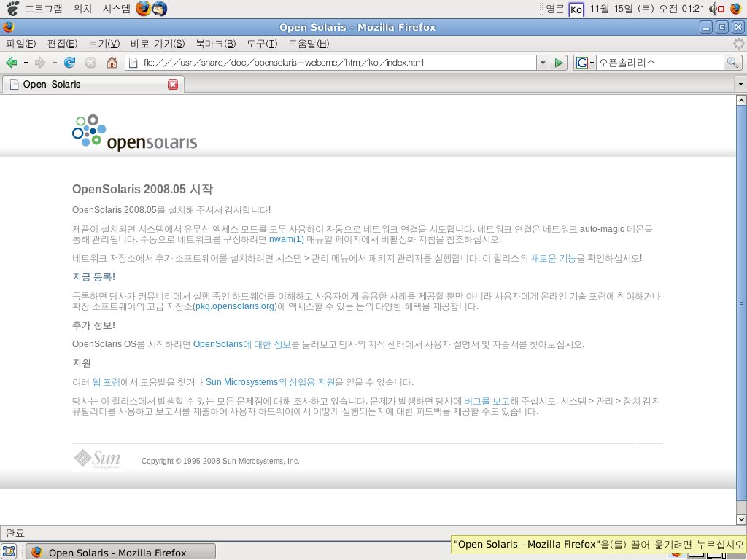747x560 pixels.
Task: Click the vertical scrollbar thumb
Action: tap(741, 303)
